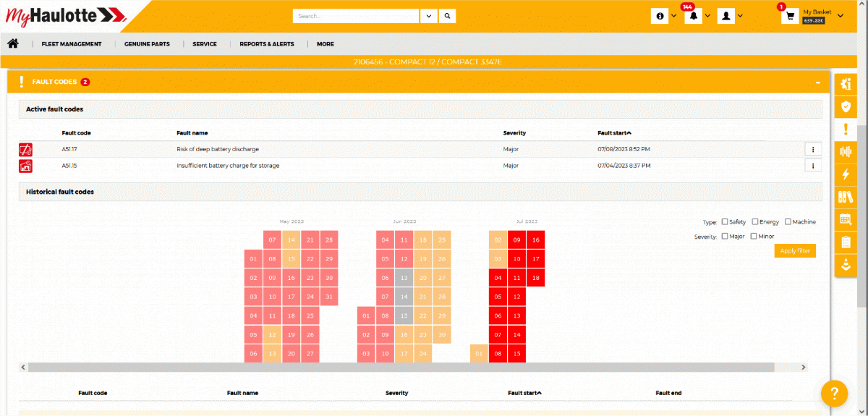Open the shopping basket cart icon

[x=790, y=16]
